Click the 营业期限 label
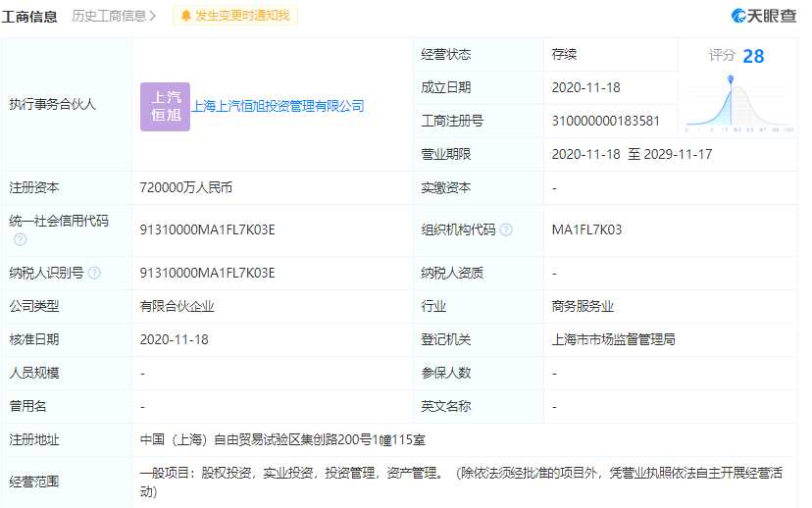Viewport: 812px width, 508px height. pyautogui.click(x=446, y=154)
